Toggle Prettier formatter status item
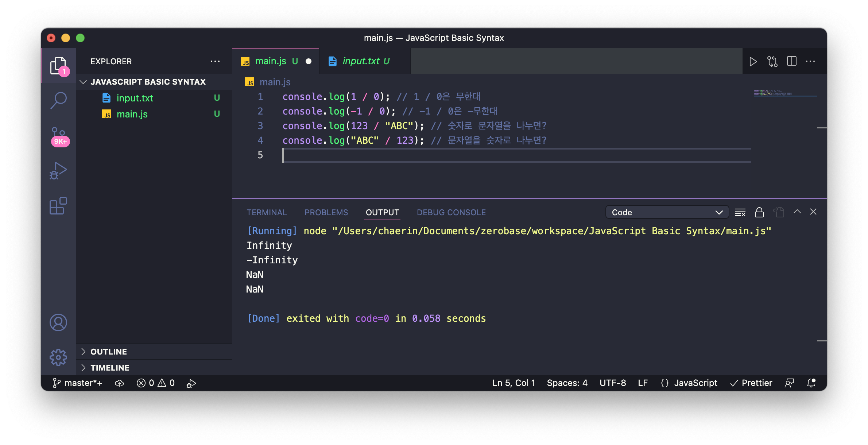The image size is (868, 445). (x=751, y=383)
